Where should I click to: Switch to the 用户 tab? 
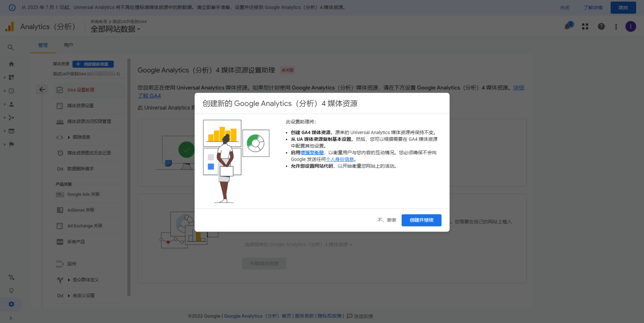point(68,45)
